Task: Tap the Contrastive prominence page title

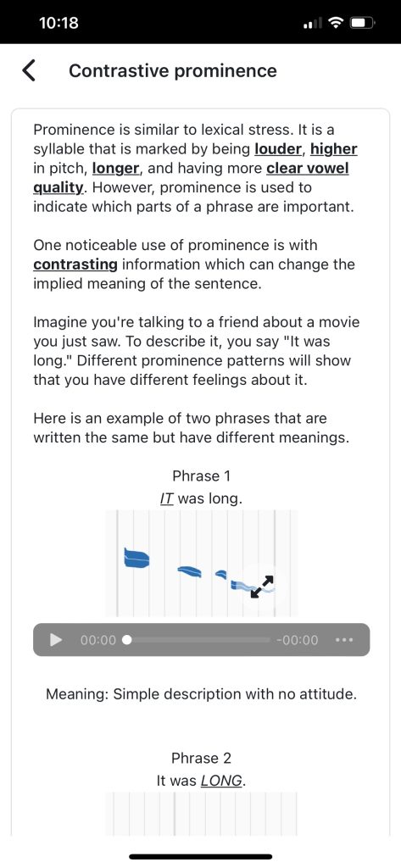Action: [x=173, y=71]
